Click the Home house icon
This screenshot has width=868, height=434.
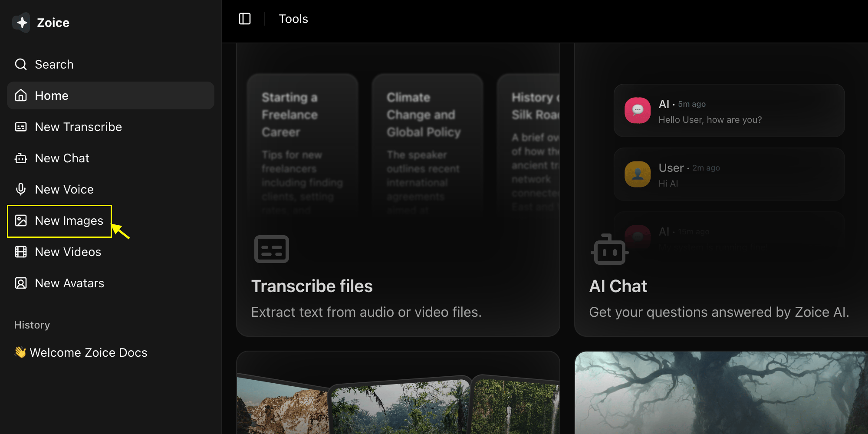point(21,95)
